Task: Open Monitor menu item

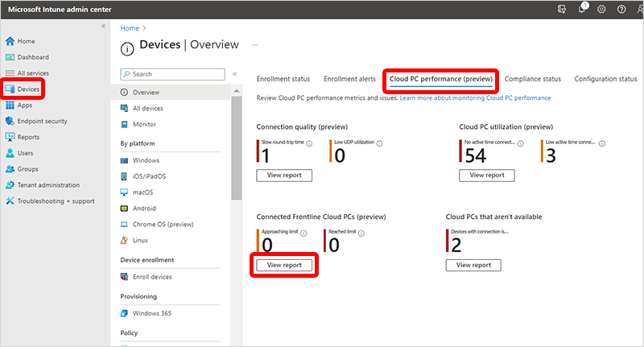Action: pyautogui.click(x=138, y=125)
